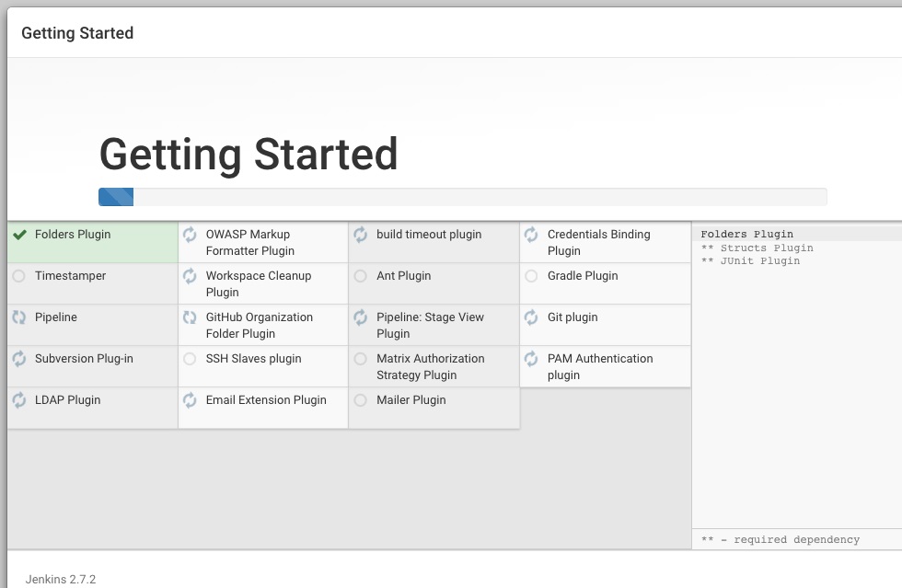The width and height of the screenshot is (902, 588).
Task: Click the pending circle icon beside Ant Plugin
Action: 361,276
